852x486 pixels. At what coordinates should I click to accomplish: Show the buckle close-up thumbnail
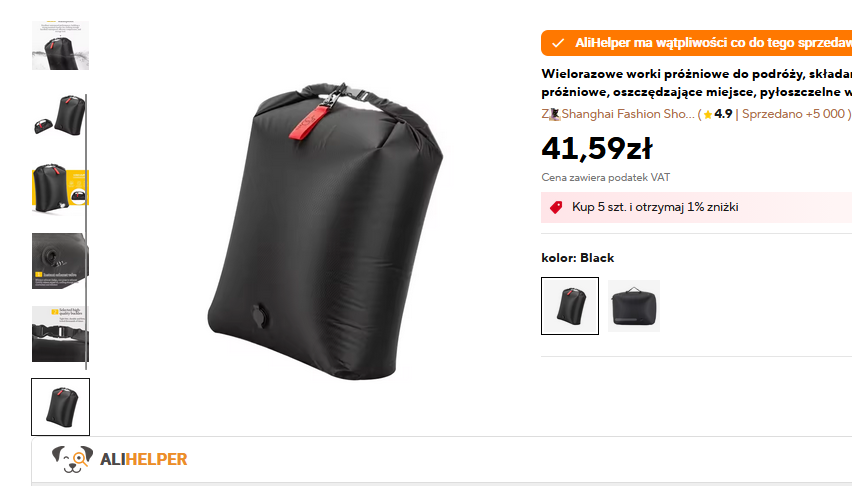pyautogui.click(x=60, y=334)
